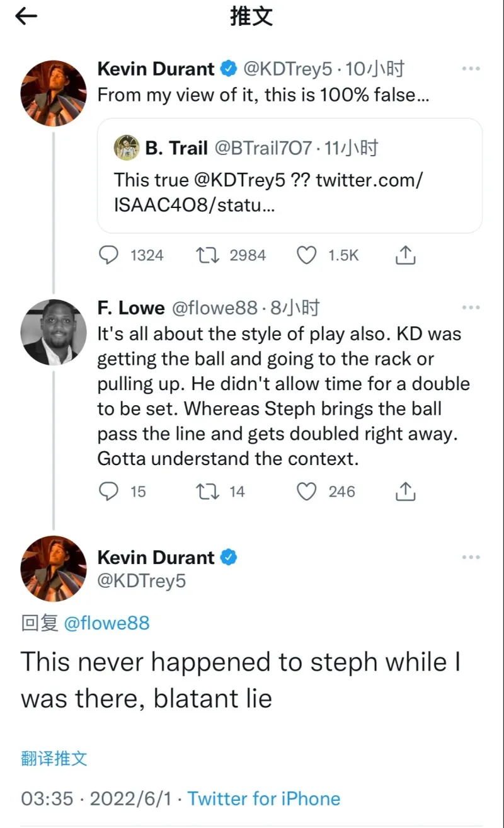Tap B. Trail's small avatar in quote
Screen dimensions: 504x828
[x=126, y=148]
